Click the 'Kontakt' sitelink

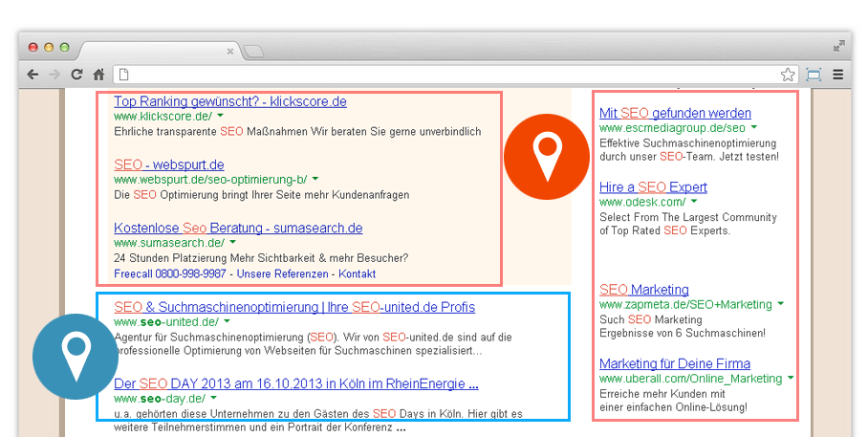click(x=358, y=273)
